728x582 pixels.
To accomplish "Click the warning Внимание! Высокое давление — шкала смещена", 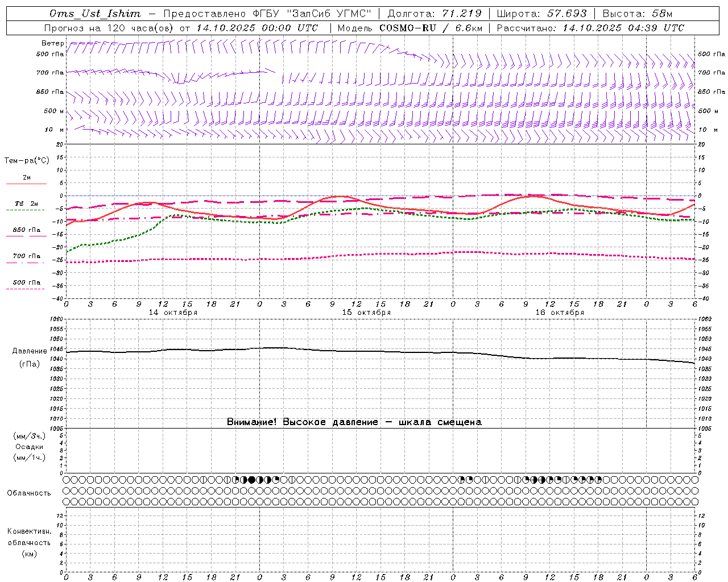I will tap(354, 422).
